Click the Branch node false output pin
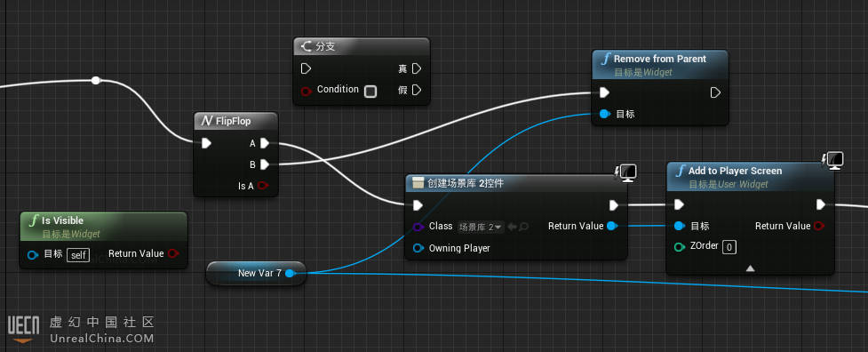Image resolution: width=868 pixels, height=352 pixels. [417, 90]
